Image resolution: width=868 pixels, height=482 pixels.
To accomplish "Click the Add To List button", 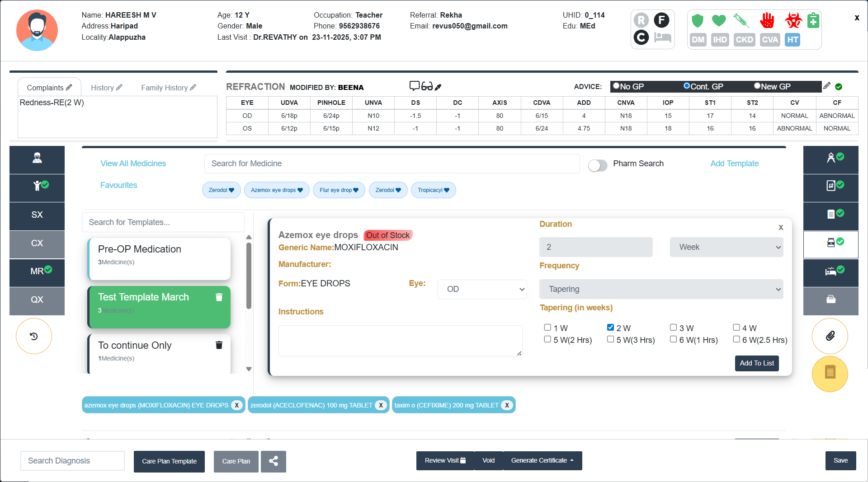I will click(x=756, y=363).
